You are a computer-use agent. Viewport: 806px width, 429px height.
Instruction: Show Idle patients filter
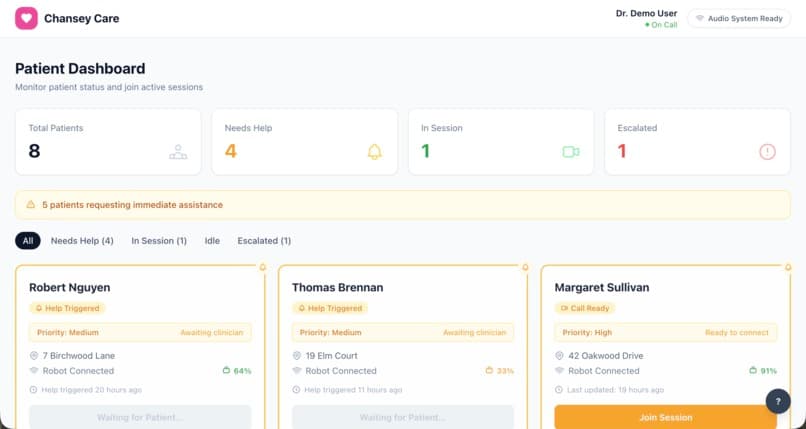tap(212, 240)
